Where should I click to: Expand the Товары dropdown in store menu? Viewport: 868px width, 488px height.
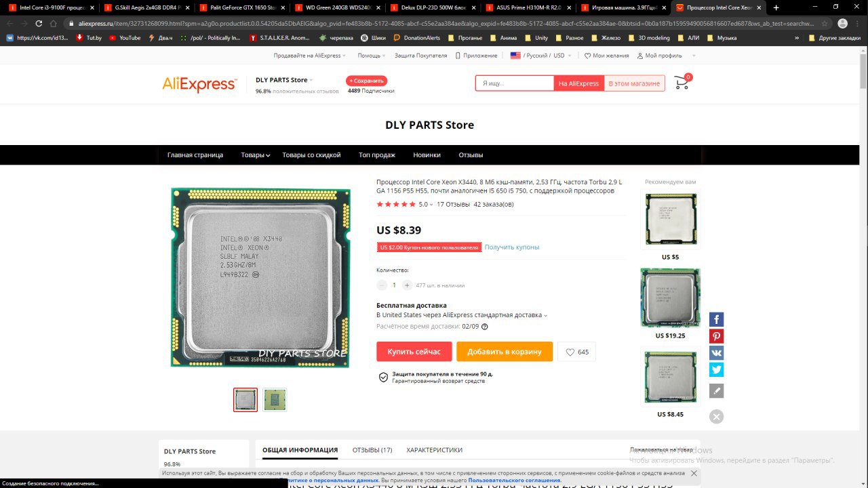coord(255,155)
